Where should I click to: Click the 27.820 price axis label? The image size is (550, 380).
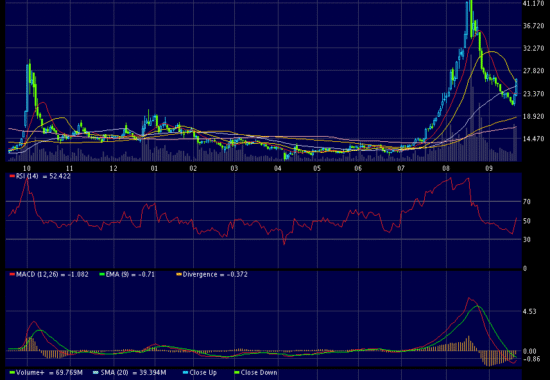533,71
